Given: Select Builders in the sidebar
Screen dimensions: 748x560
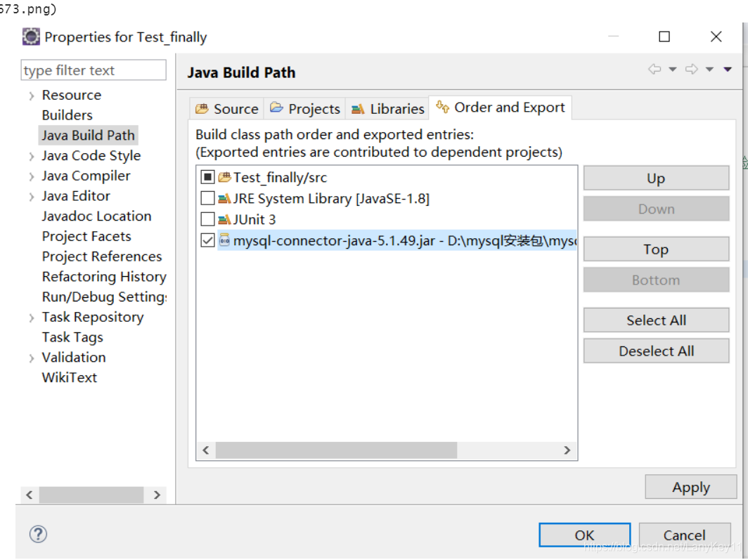Looking at the screenshot, I should coord(67,115).
